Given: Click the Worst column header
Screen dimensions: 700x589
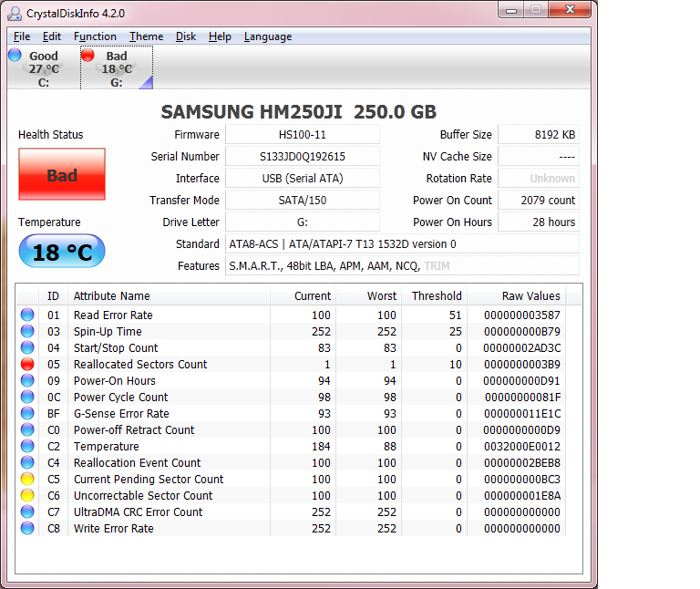Looking at the screenshot, I should click(x=369, y=295).
